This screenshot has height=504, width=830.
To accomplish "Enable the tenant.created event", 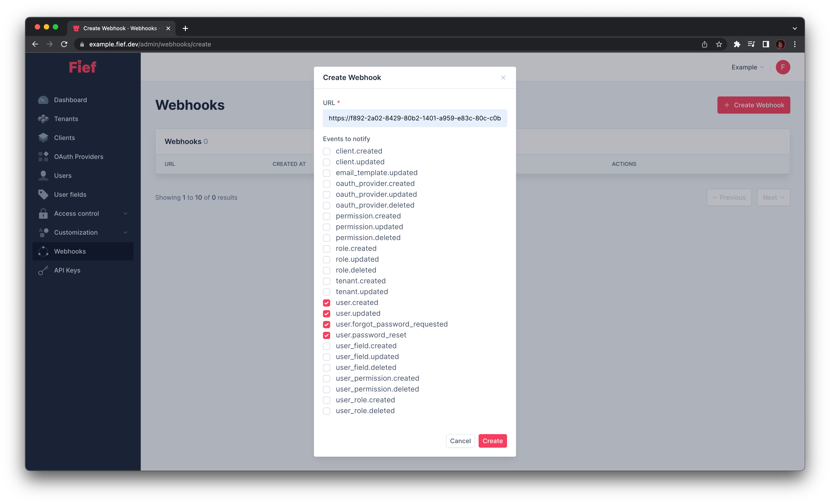I will pos(326,281).
